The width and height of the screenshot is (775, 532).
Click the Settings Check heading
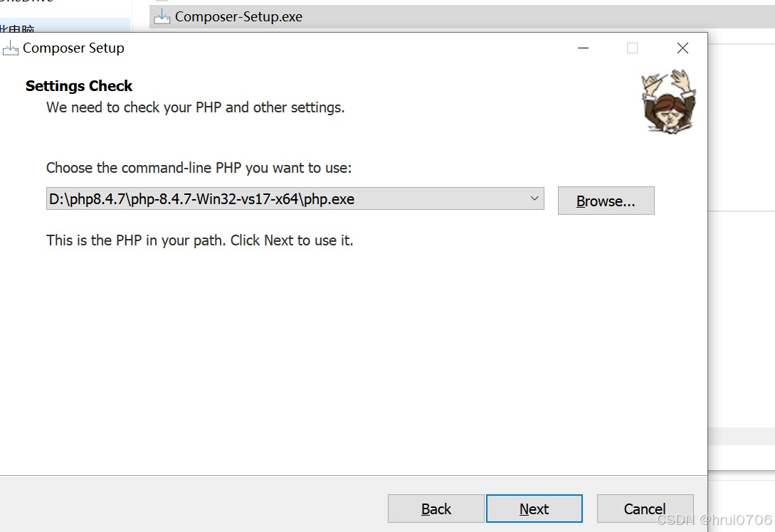coord(79,86)
